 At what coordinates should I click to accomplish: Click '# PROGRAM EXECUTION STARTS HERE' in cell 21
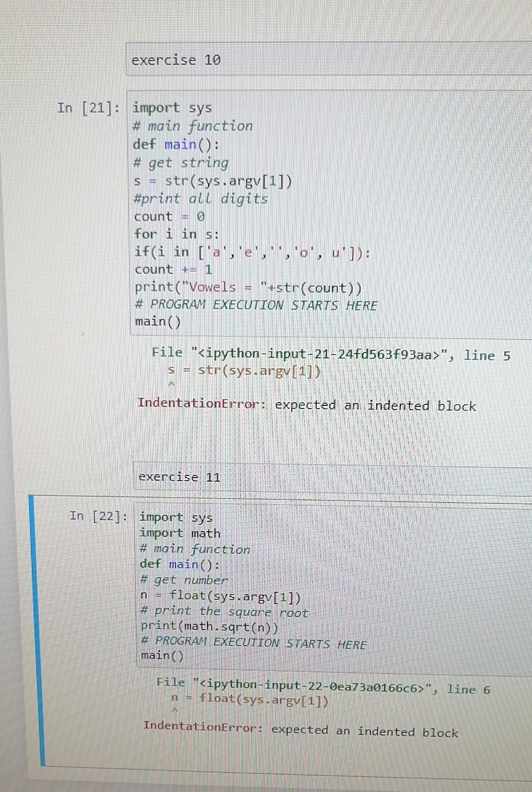256,305
